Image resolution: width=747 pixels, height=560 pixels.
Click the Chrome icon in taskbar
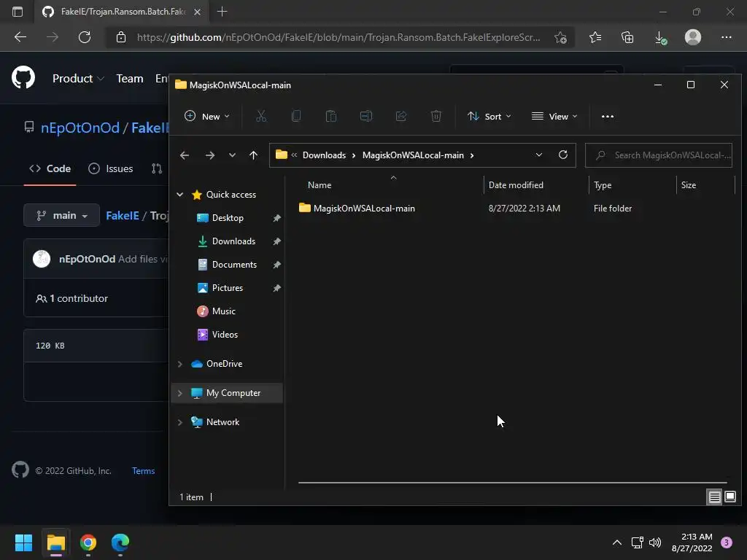[88, 542]
